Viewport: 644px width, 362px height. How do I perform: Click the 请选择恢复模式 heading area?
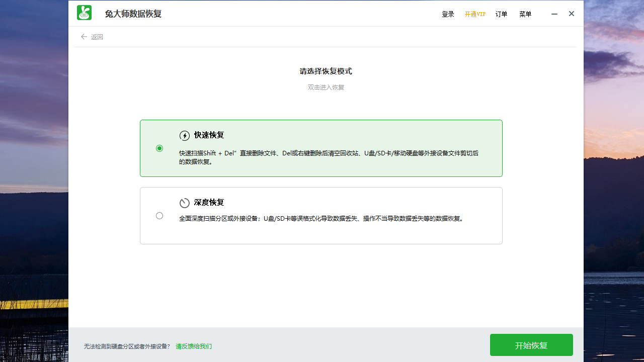(x=325, y=71)
